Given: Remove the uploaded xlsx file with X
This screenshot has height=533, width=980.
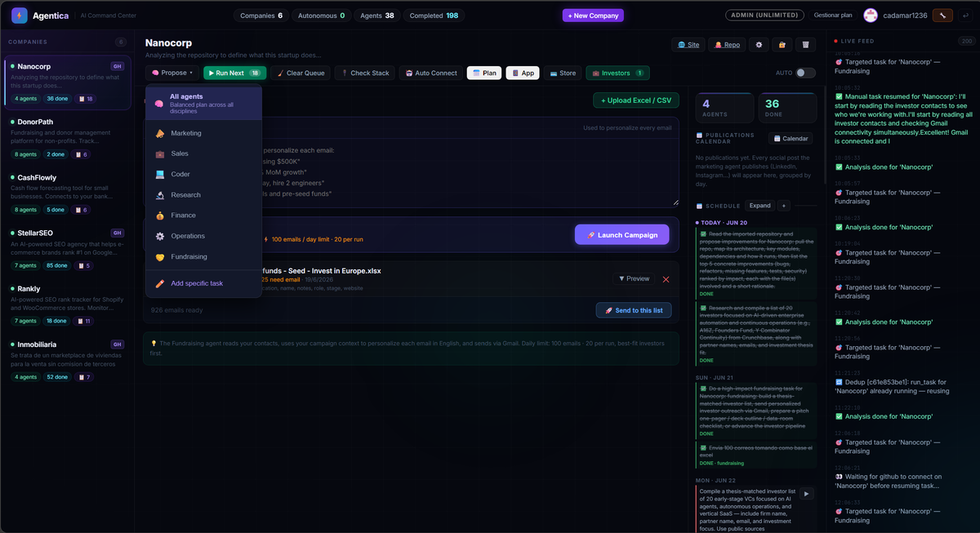Looking at the screenshot, I should click(666, 279).
